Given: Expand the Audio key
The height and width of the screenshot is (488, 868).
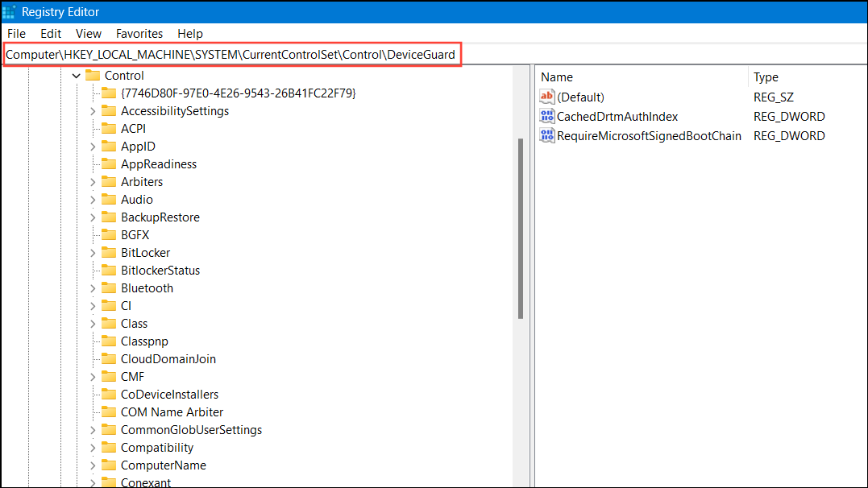Looking at the screenshot, I should coord(93,200).
